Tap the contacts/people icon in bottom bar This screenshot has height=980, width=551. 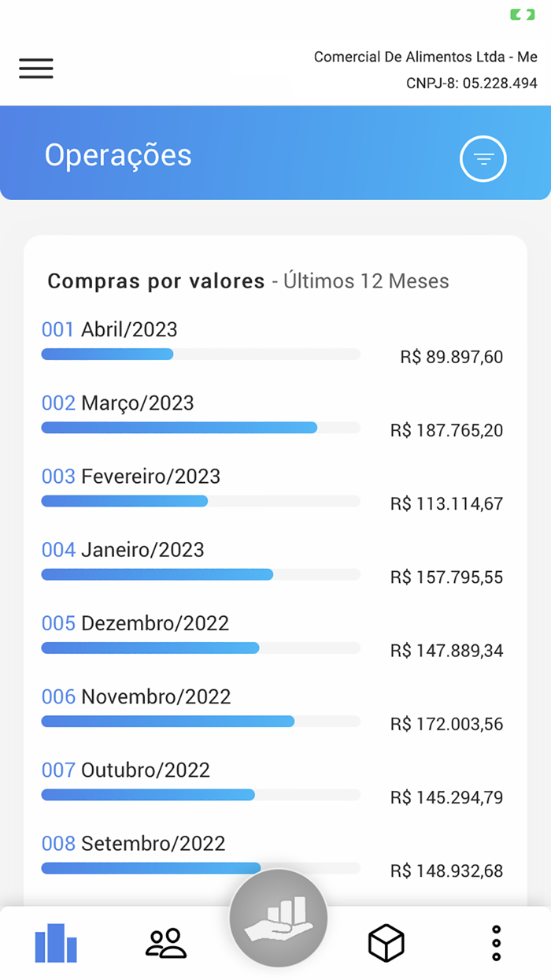pyautogui.click(x=165, y=942)
